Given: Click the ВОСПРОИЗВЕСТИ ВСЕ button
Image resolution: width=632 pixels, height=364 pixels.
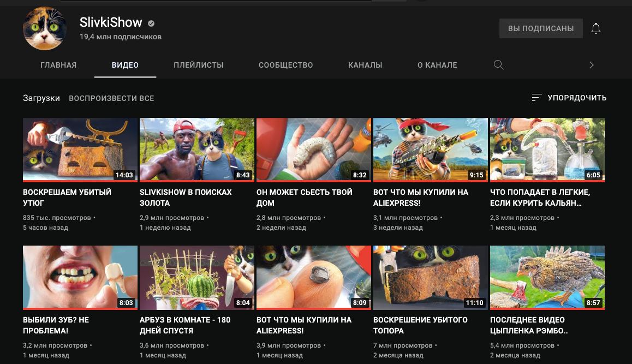Looking at the screenshot, I should click(x=111, y=98).
